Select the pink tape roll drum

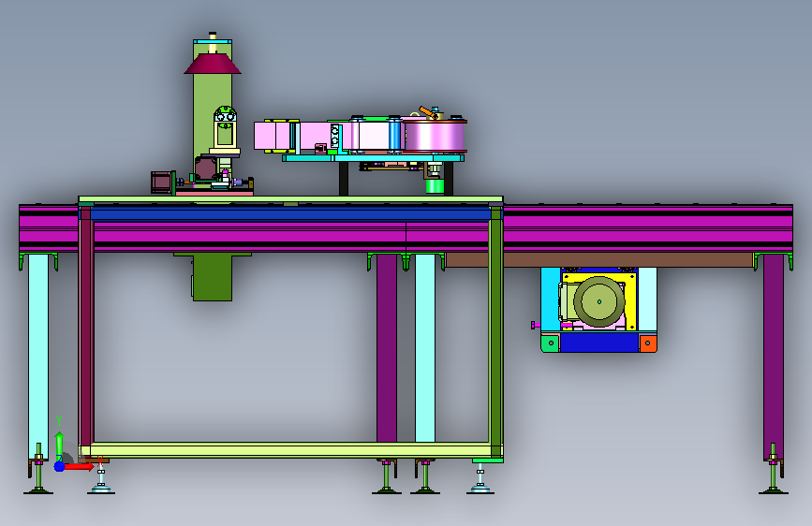click(435, 137)
